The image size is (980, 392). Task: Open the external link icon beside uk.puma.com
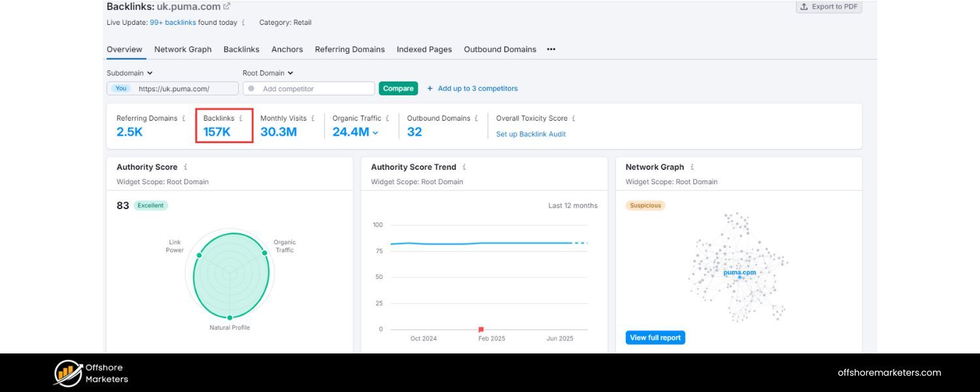pyautogui.click(x=225, y=6)
